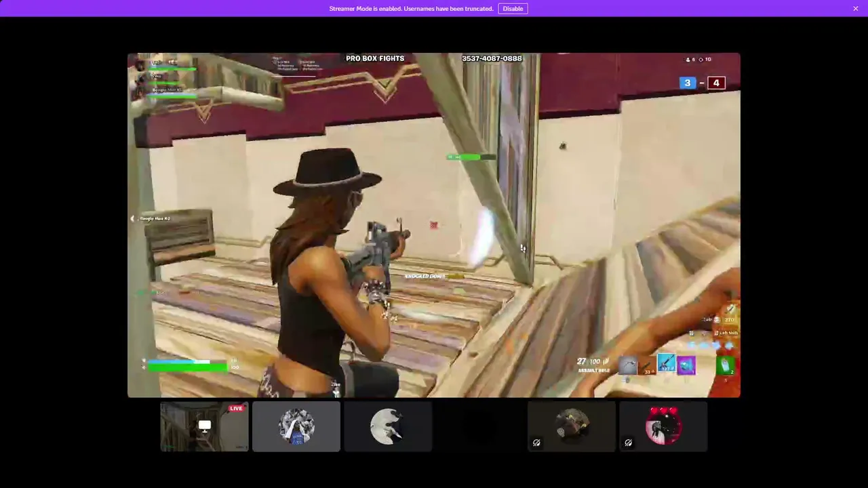The image size is (868, 488).
Task: Click the enemy's green health bar
Action: (x=471, y=157)
